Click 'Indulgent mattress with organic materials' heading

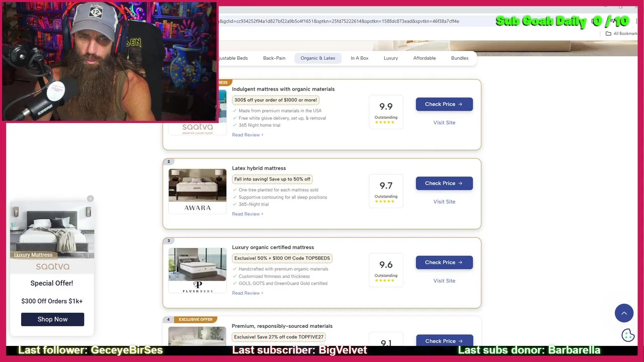tap(283, 89)
